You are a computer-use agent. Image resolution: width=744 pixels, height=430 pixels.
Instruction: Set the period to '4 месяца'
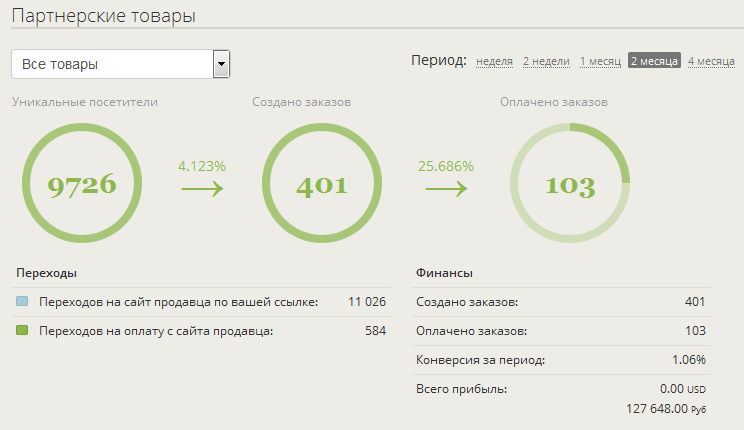point(711,61)
